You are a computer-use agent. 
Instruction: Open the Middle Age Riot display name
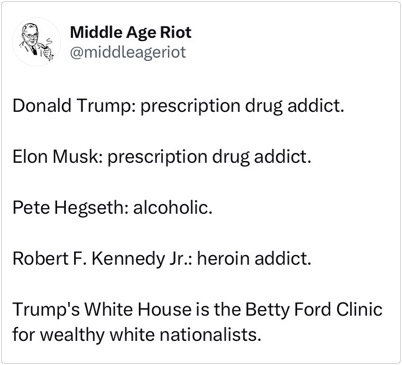(x=131, y=32)
